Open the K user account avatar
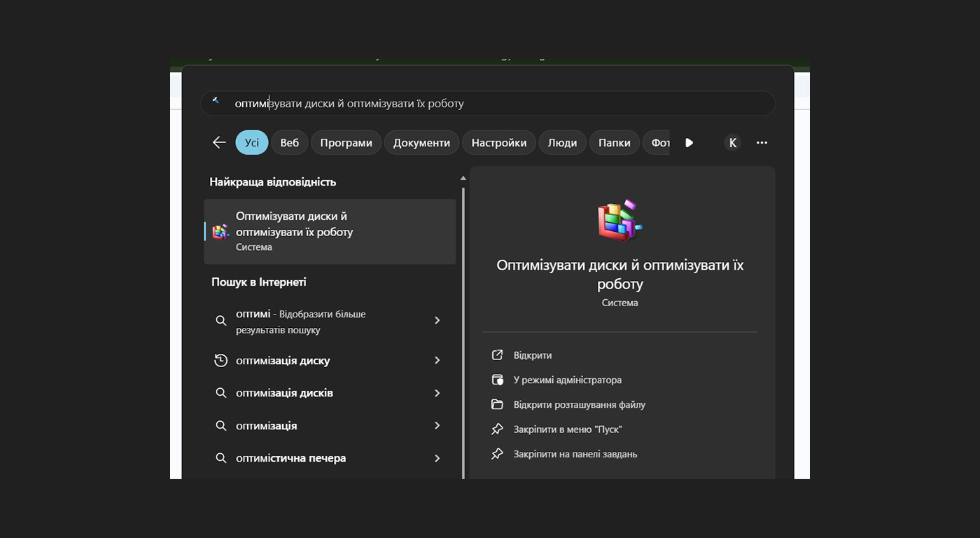This screenshot has width=980, height=538. pos(732,143)
